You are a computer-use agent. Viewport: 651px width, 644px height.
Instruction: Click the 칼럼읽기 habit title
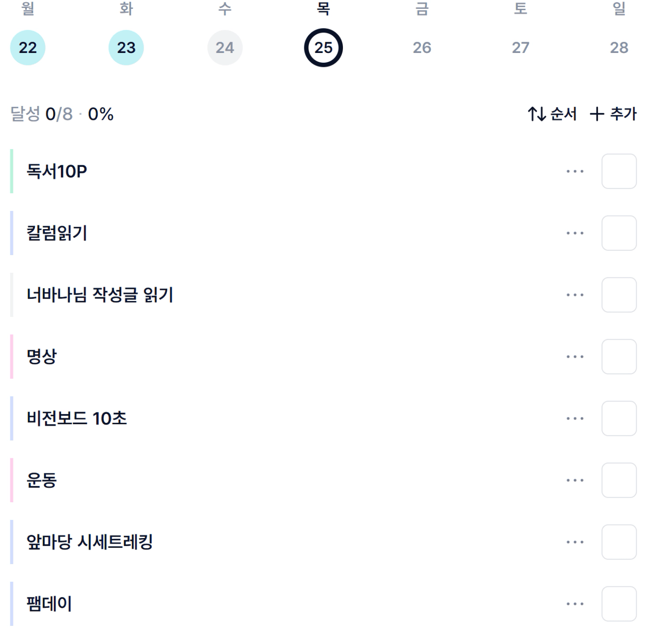point(57,233)
